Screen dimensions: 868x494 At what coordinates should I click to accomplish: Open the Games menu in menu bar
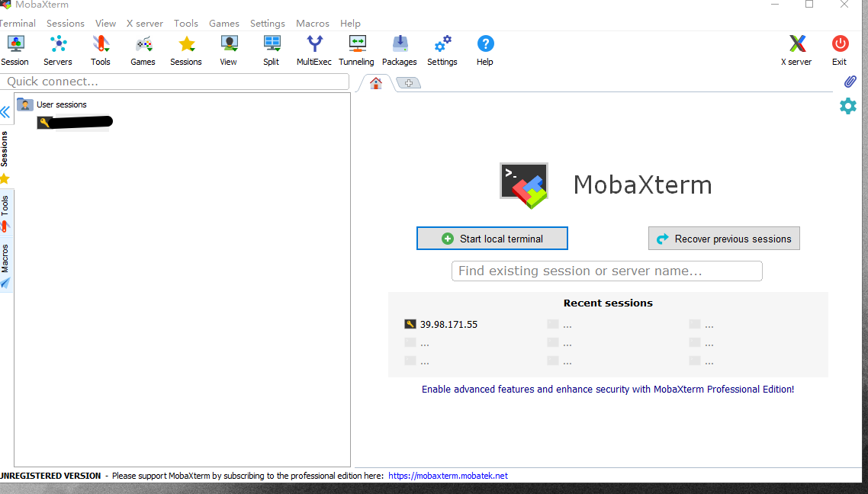pyautogui.click(x=223, y=23)
